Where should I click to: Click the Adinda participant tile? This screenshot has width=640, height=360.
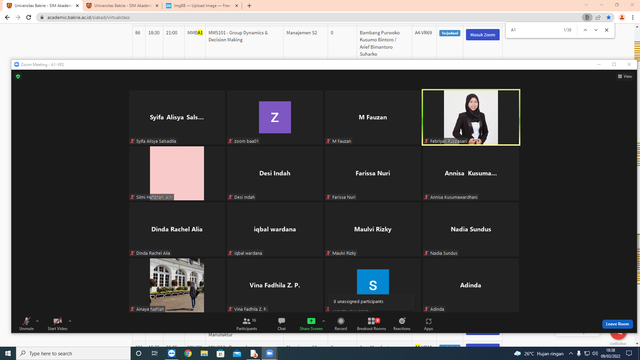coord(471,285)
